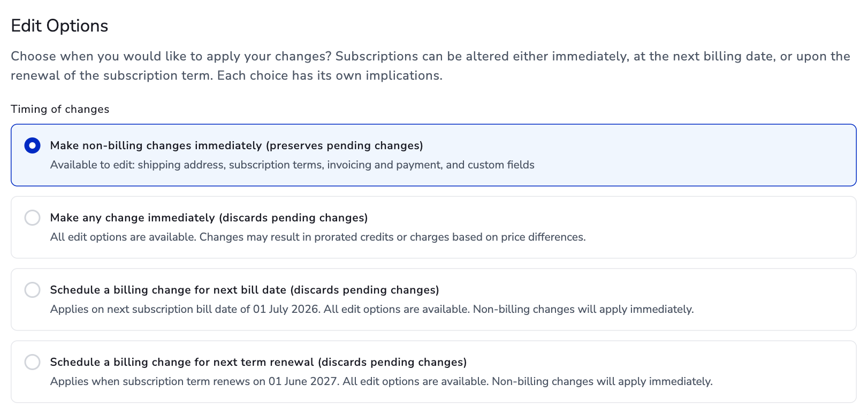This screenshot has height=415, width=868.
Task: Click 'Non-billing changes will apply immediately' in term renewal option
Action: pyautogui.click(x=602, y=381)
